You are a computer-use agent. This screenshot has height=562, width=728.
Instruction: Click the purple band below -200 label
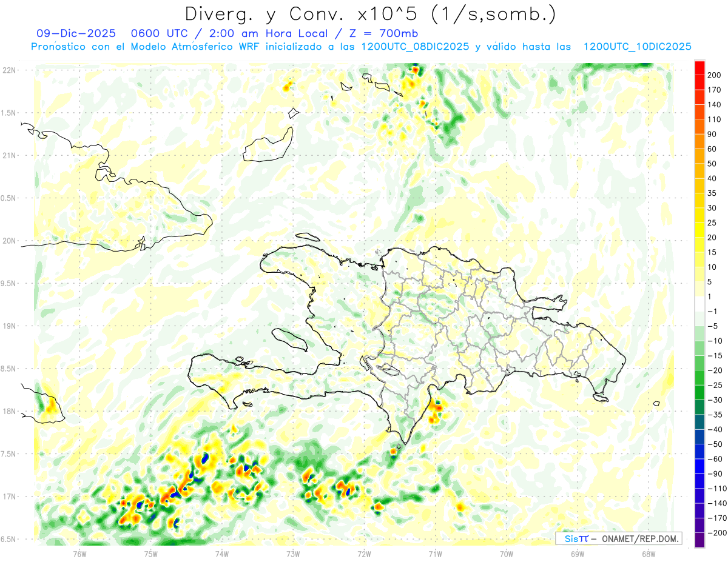[699, 540]
